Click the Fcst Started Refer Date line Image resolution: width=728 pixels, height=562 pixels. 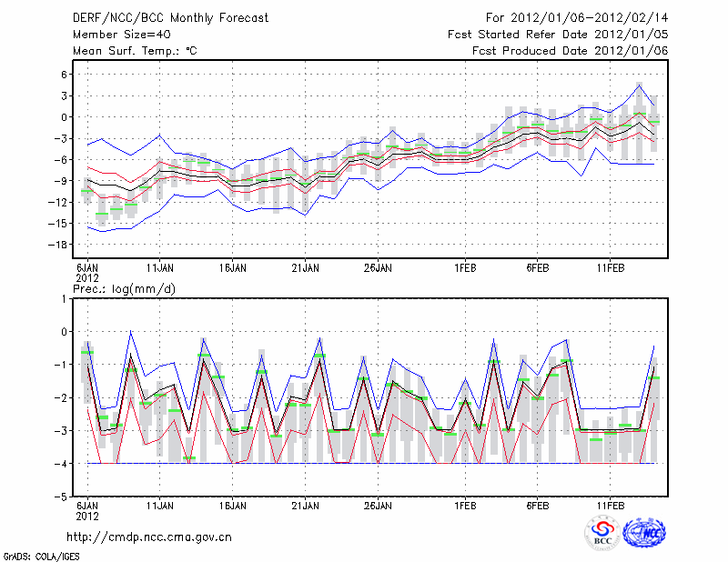tap(558, 34)
